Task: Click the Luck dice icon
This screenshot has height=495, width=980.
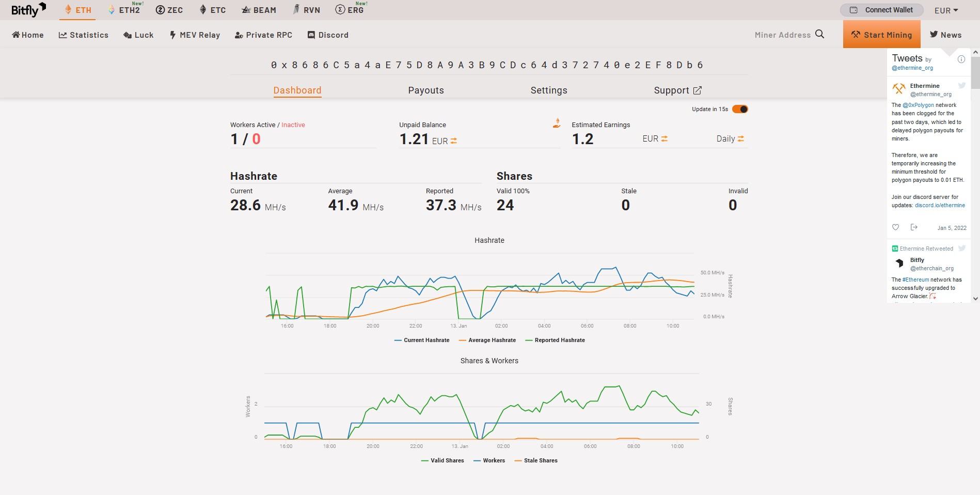Action: click(x=127, y=35)
